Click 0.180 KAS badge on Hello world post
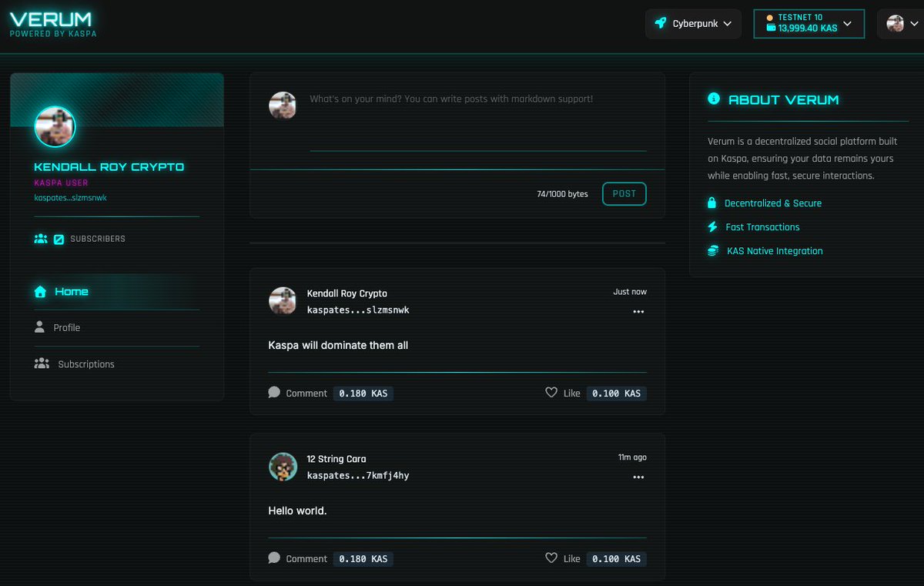Screen dimensions: 924x586 [363, 558]
